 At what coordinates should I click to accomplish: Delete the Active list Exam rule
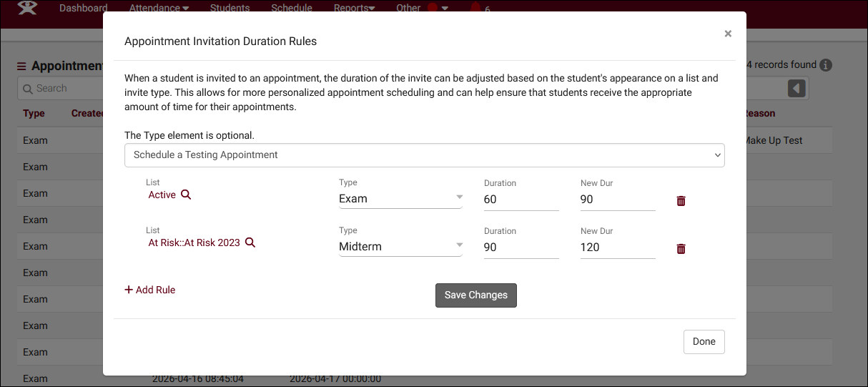tap(681, 201)
